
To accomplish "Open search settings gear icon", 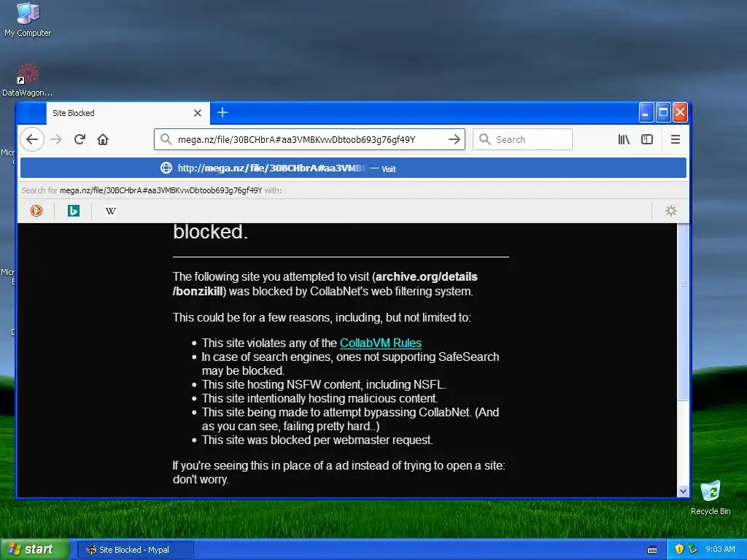I will coord(671,211).
